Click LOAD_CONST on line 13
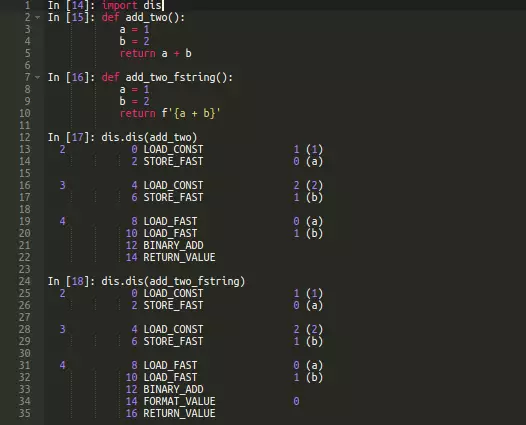The width and height of the screenshot is (526, 425). click(x=173, y=149)
